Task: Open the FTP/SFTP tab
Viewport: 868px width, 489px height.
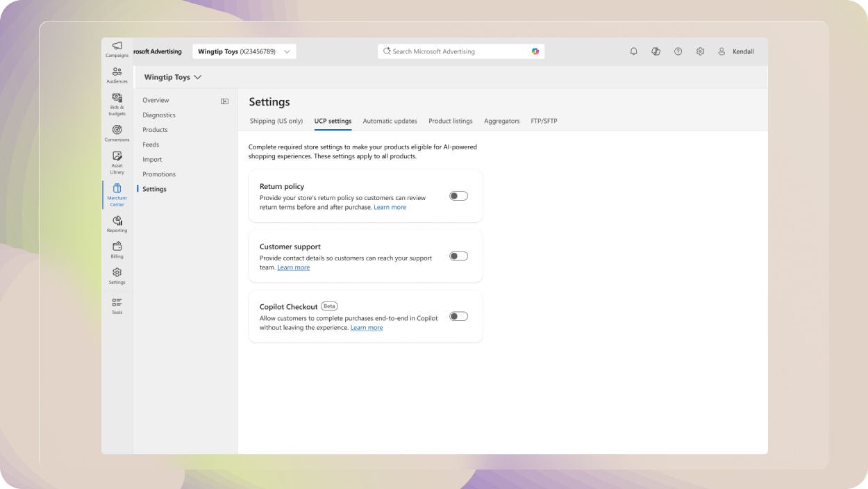Action: [x=543, y=121]
